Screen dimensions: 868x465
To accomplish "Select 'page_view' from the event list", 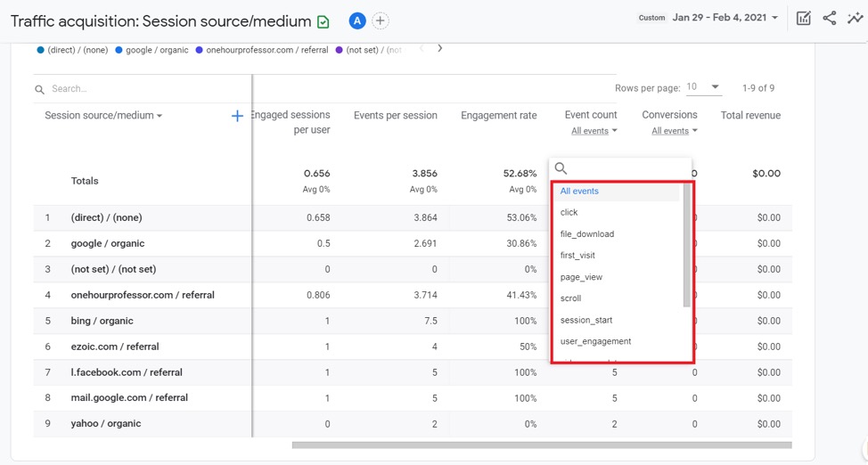I will click(x=581, y=277).
